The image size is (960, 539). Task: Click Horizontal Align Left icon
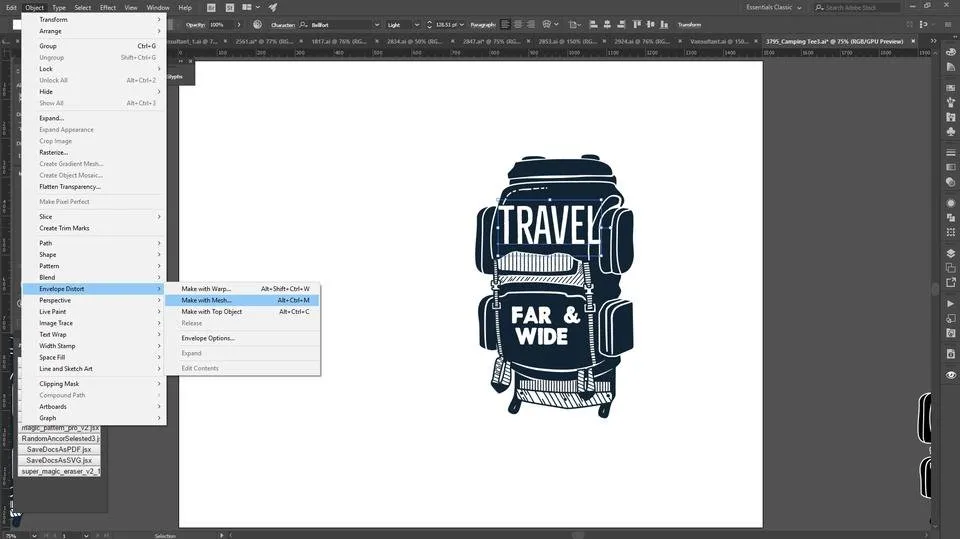pos(593,24)
